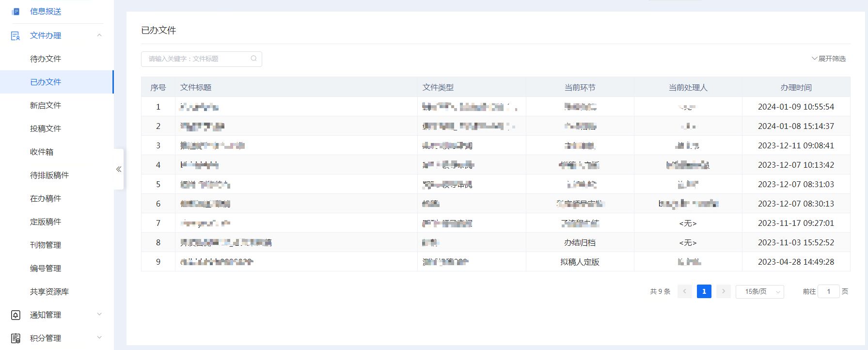Viewport: 868px width, 350px height.
Task: Open the 15条/页 page size dropdown
Action: (x=759, y=291)
